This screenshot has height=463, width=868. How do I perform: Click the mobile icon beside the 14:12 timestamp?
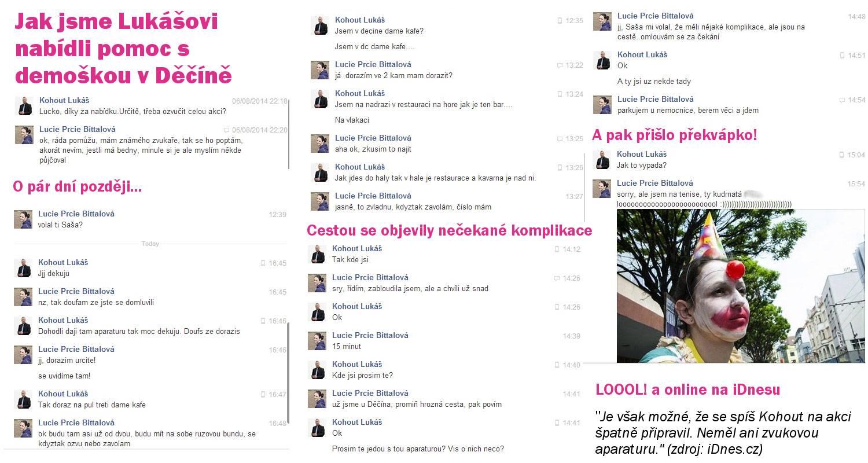(x=557, y=249)
